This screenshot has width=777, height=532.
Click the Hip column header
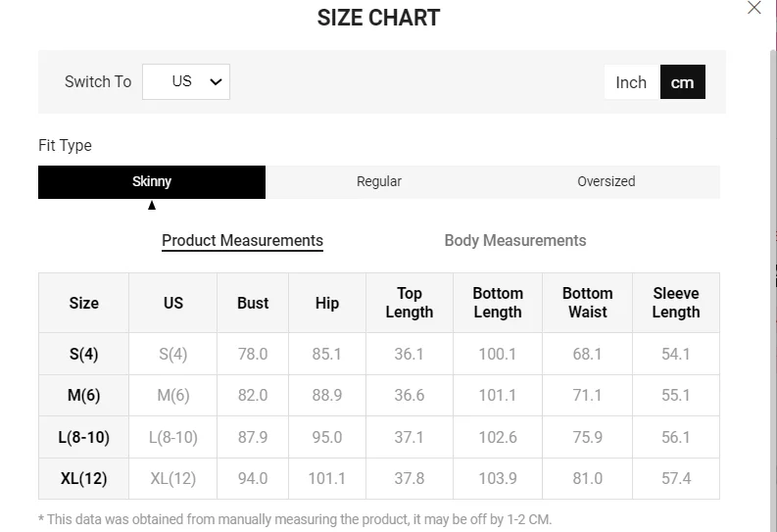[x=327, y=303]
